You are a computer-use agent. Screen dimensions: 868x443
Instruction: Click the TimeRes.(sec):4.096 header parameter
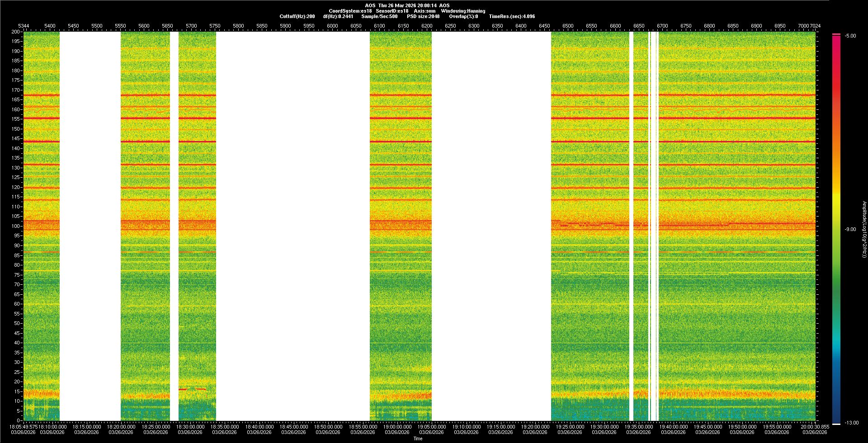[x=512, y=16]
